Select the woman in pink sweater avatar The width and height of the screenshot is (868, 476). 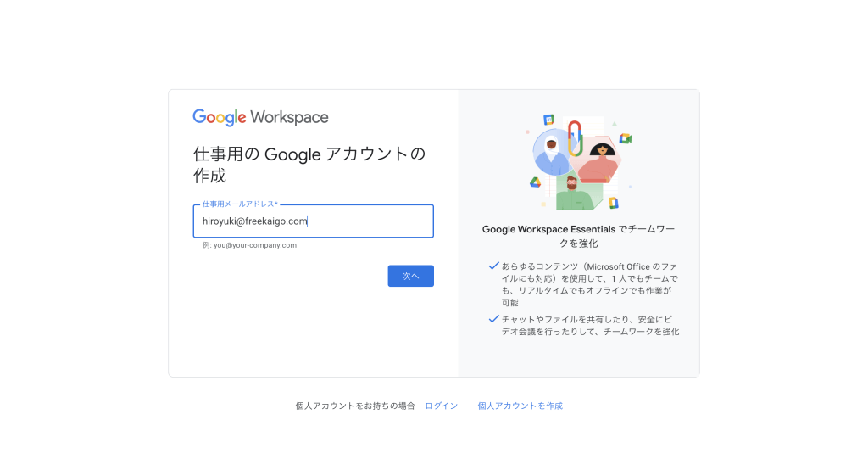[601, 161]
